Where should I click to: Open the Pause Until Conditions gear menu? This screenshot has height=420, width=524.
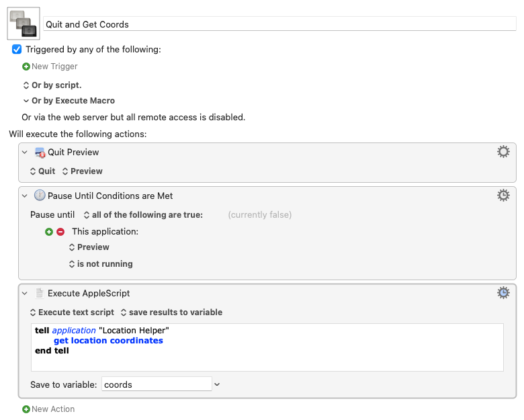pyautogui.click(x=503, y=196)
